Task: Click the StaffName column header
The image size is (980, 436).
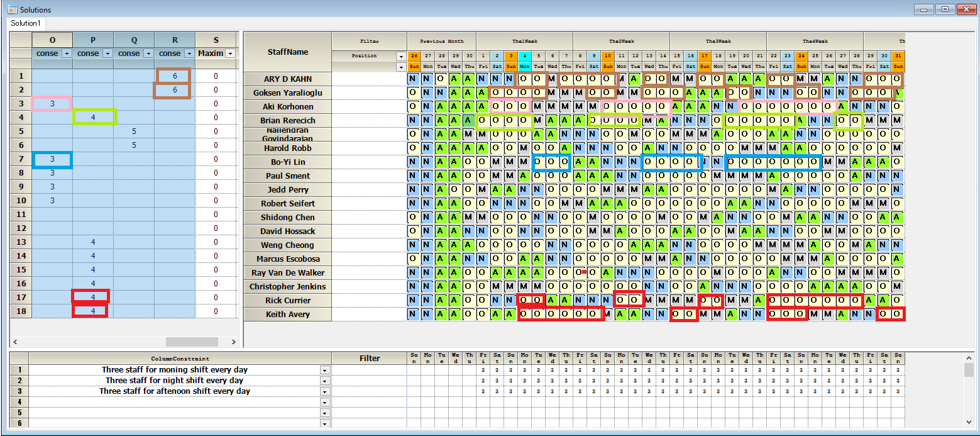Action: click(x=288, y=52)
